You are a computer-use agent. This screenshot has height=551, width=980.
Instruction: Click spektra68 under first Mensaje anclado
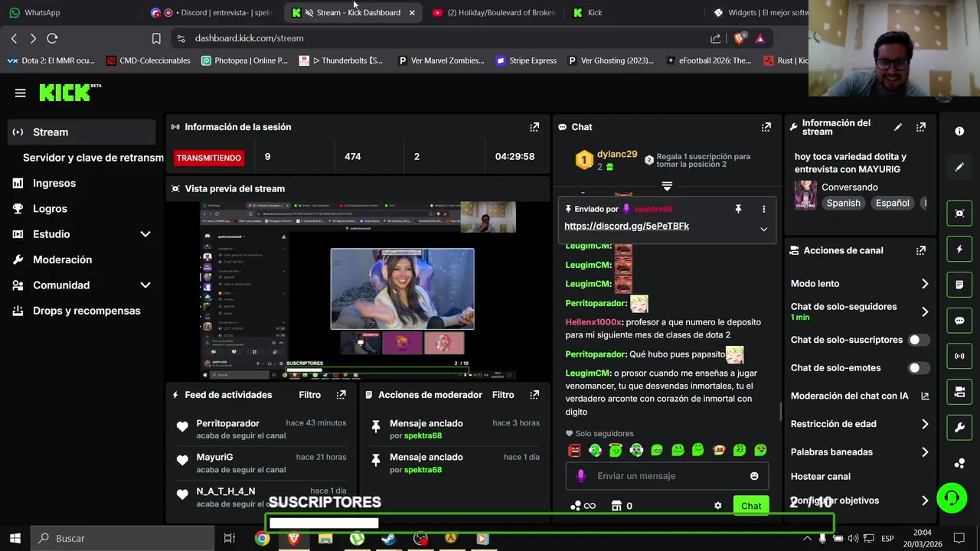(x=423, y=435)
